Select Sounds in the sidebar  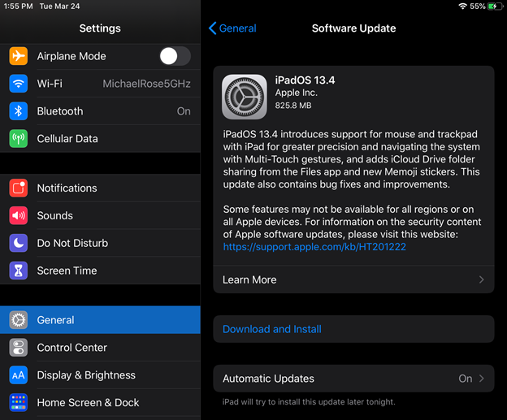point(100,215)
